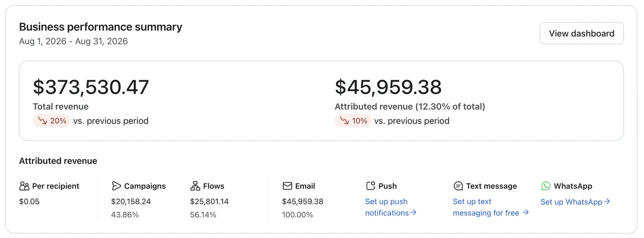Click the WhatsApp logo icon

[546, 186]
